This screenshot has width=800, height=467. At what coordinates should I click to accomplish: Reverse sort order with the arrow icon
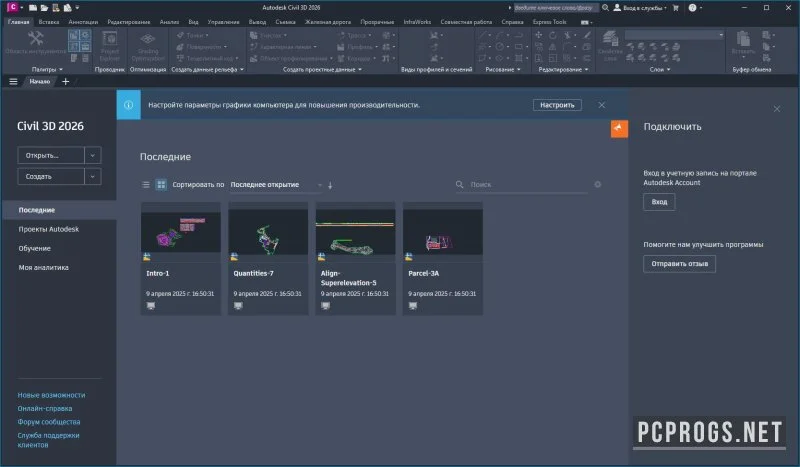coord(330,185)
